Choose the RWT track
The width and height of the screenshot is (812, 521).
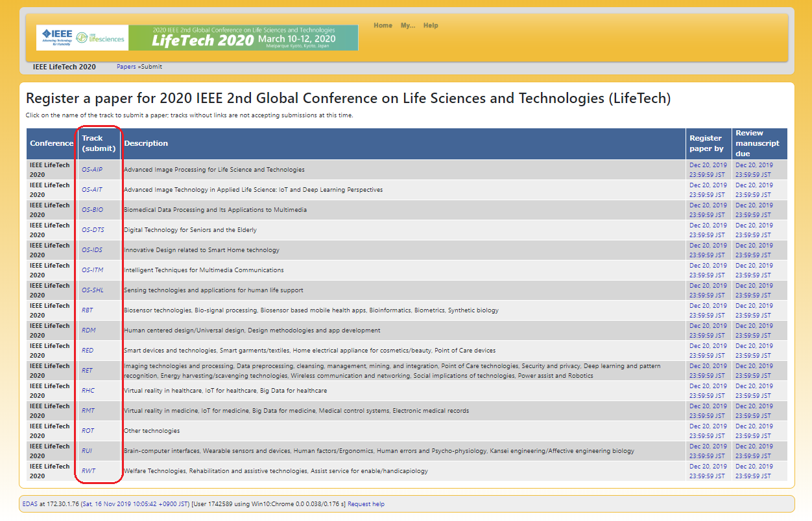89,471
